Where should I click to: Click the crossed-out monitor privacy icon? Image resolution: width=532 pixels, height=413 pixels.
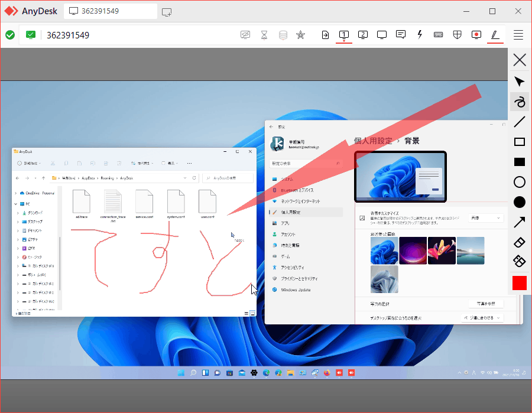[x=245, y=35]
